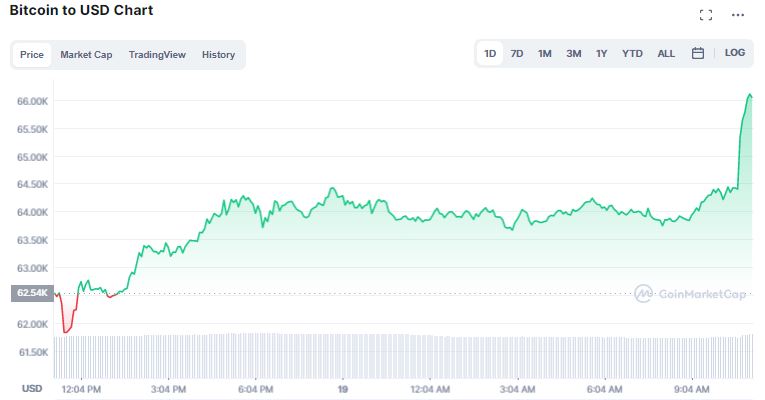Select the 3M time range
Image resolution: width=765 pixels, height=400 pixels.
tap(574, 54)
